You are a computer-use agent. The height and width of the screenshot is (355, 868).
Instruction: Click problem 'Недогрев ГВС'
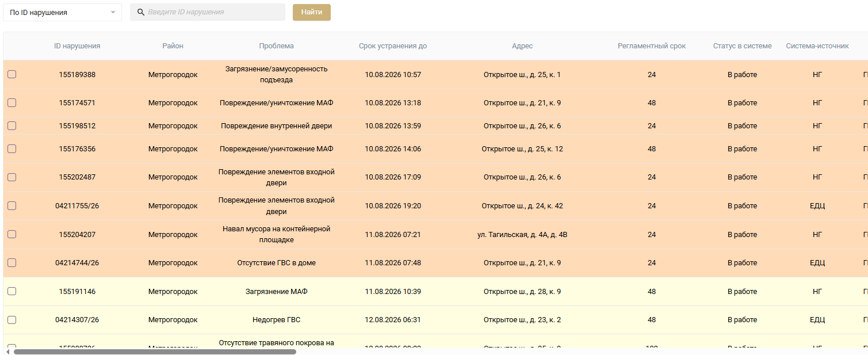click(276, 320)
